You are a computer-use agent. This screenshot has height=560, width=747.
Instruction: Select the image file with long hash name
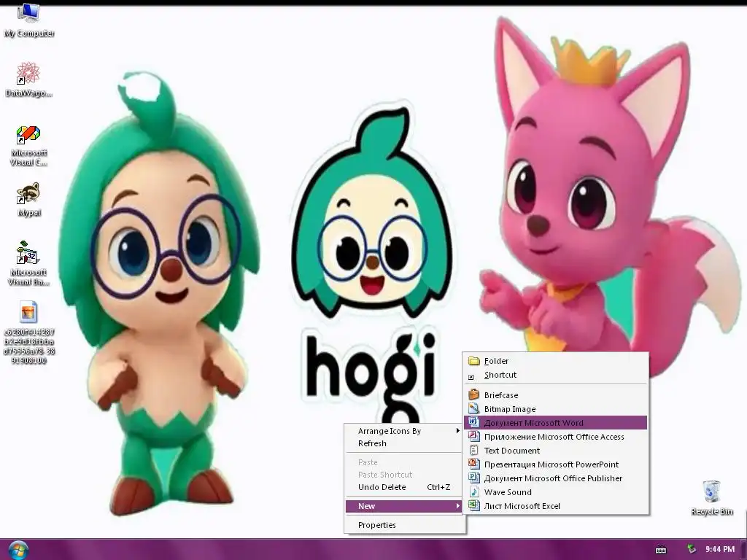click(28, 332)
